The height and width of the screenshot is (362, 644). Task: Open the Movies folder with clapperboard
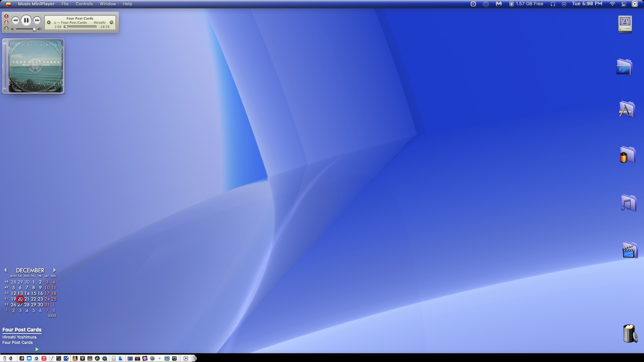point(629,250)
